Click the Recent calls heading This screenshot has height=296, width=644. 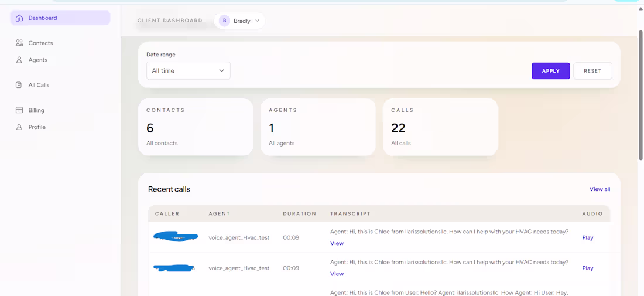[169, 189]
